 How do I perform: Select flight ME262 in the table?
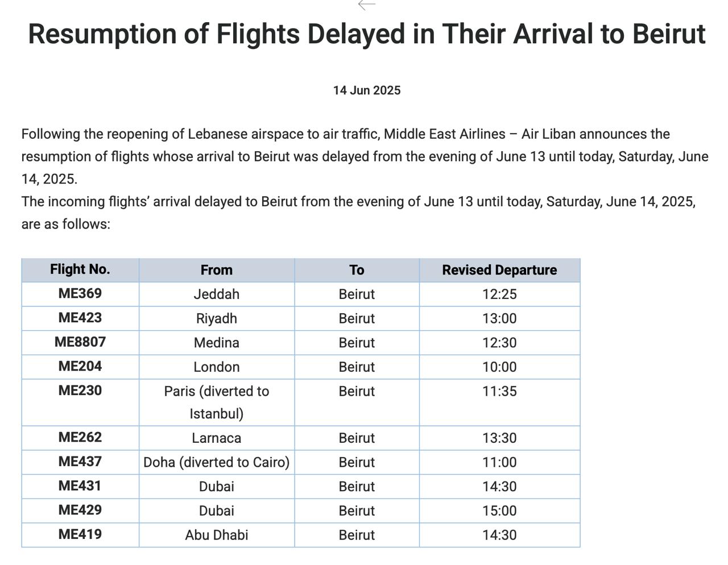(80, 438)
